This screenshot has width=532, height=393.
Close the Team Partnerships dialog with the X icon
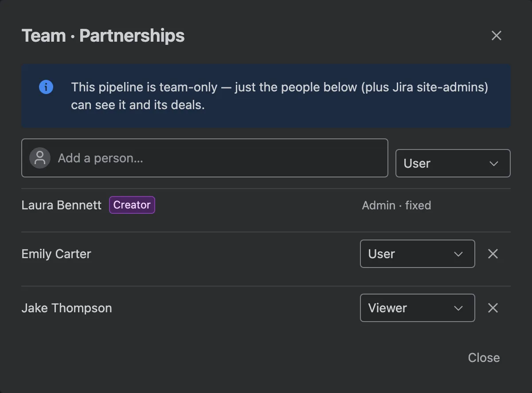pos(496,35)
